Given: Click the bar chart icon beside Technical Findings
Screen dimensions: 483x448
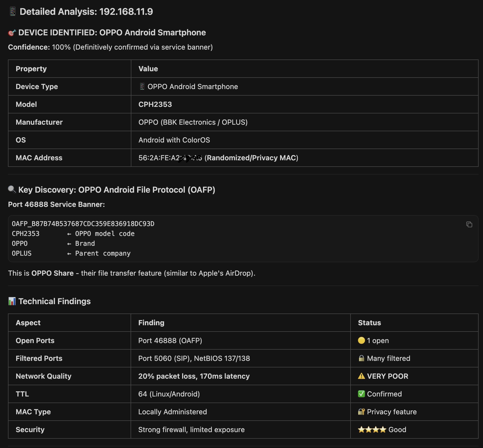Looking at the screenshot, I should click(x=12, y=301).
